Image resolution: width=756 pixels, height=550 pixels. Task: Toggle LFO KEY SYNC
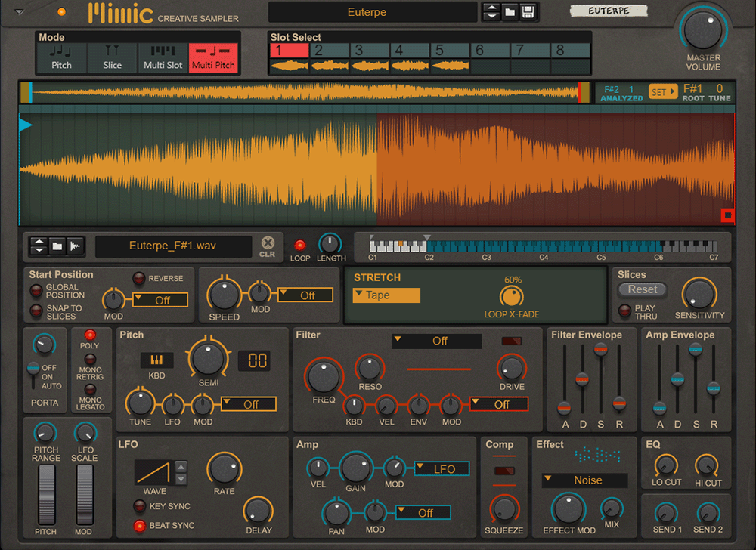pyautogui.click(x=140, y=505)
